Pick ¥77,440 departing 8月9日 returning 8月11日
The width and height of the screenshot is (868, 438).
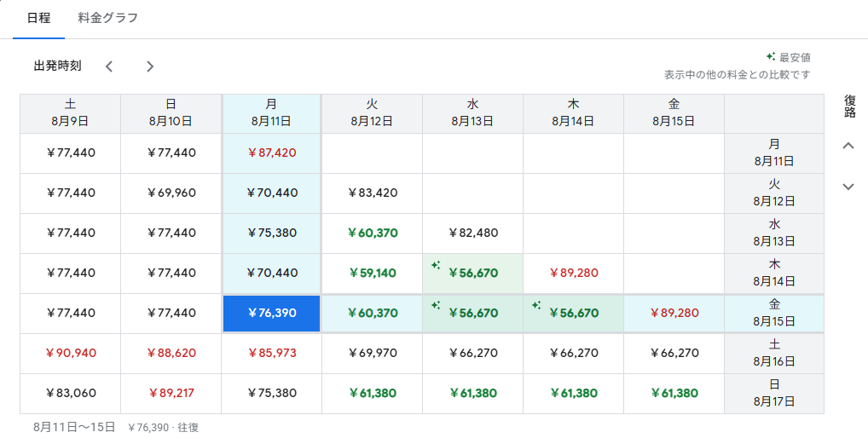[70, 153]
